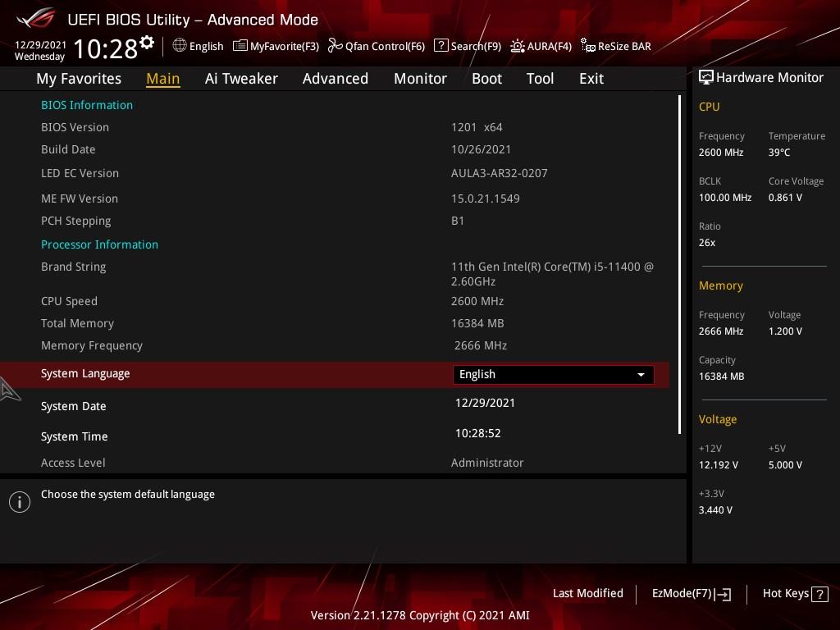Click ME FW Version value 15.0.21.1549

tap(486, 199)
